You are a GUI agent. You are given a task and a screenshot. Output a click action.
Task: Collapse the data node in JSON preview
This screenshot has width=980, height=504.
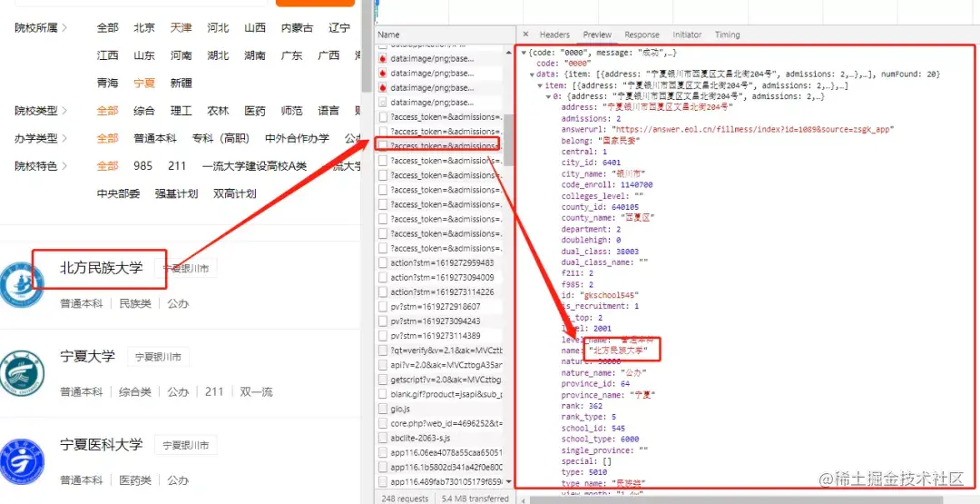tap(531, 74)
